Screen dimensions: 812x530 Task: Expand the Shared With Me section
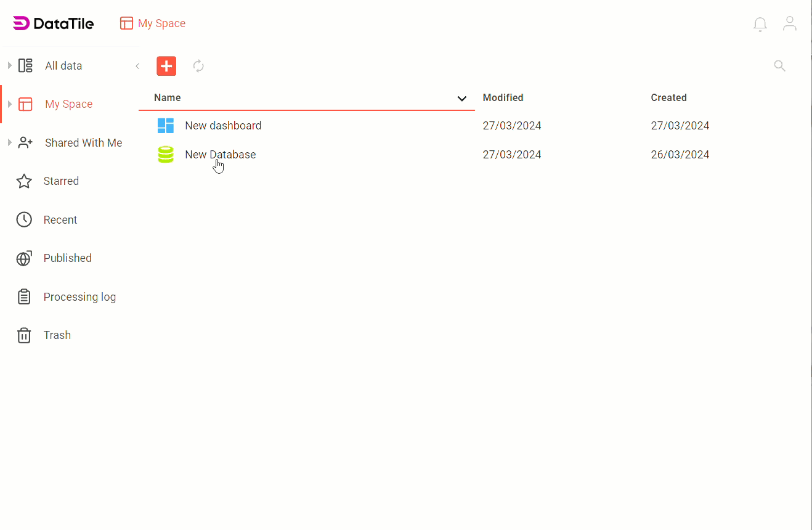(9, 142)
